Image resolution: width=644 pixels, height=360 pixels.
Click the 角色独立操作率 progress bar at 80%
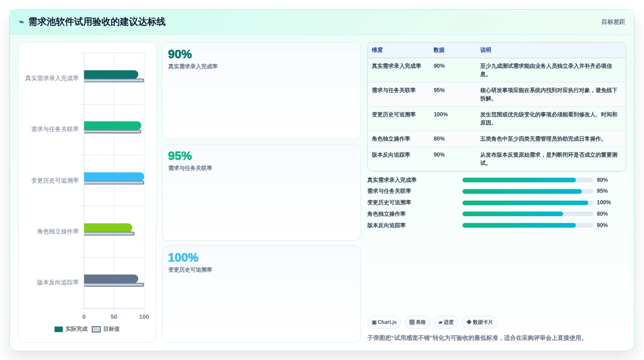[528, 214]
